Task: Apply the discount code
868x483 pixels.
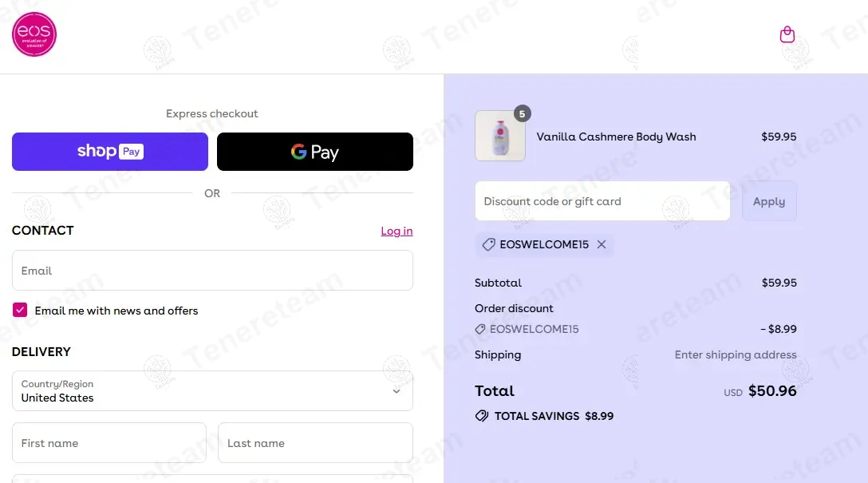Action: [769, 201]
